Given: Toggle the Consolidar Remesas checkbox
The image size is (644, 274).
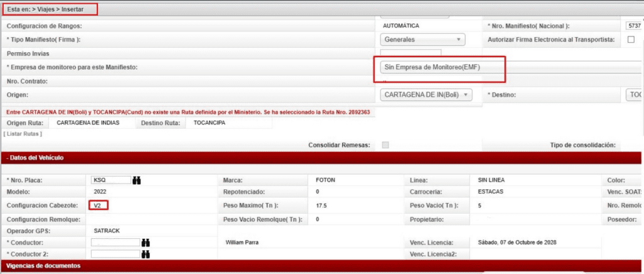Looking at the screenshot, I should 386,145.
